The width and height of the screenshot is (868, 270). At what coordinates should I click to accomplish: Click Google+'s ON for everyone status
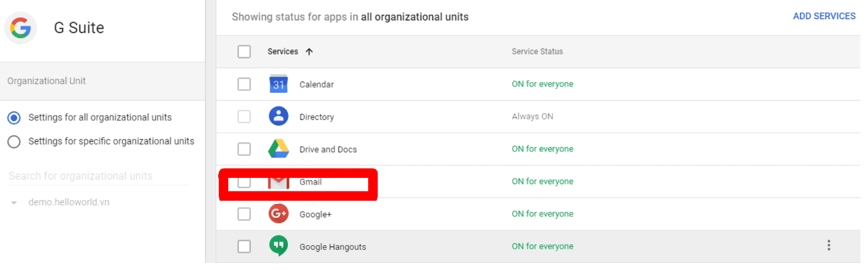click(542, 213)
